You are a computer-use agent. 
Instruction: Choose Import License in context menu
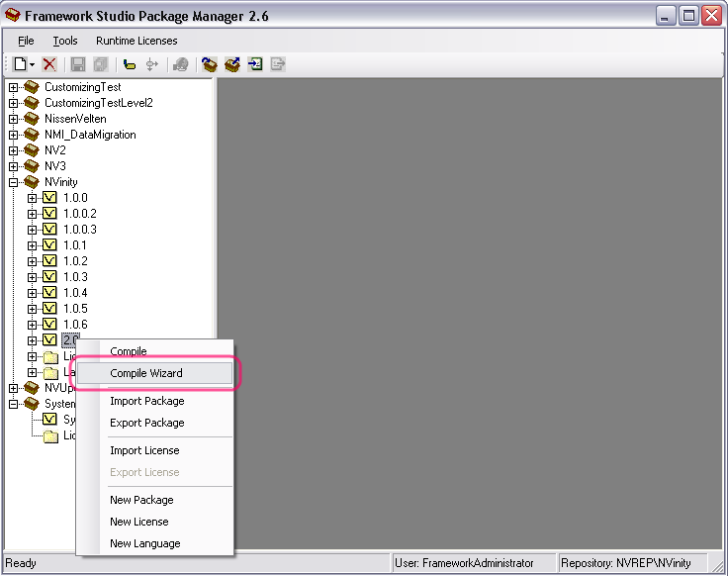pyautogui.click(x=154, y=450)
